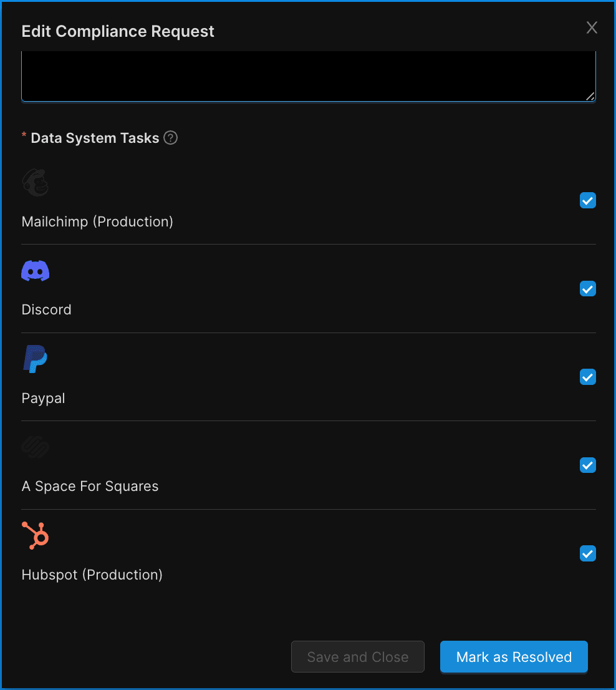
Task: Uncheck the Mailchimp (Production) checkbox
Action: coord(588,200)
